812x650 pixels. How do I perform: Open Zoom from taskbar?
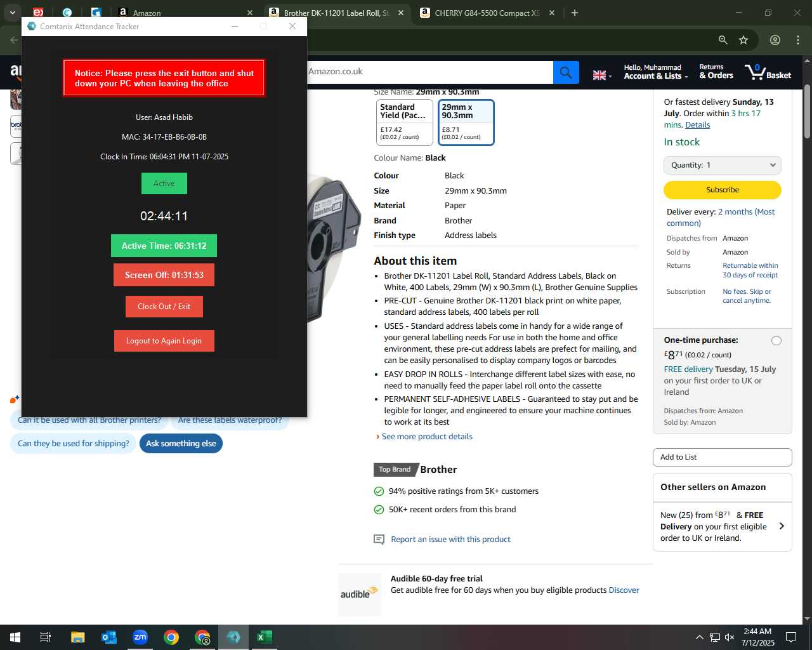(140, 637)
